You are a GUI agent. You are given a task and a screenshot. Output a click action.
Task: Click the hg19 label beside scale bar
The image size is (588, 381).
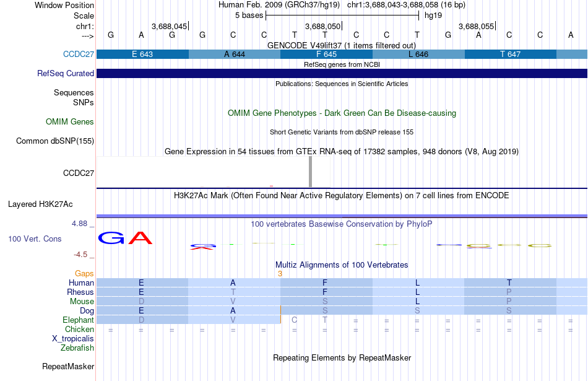(x=433, y=15)
